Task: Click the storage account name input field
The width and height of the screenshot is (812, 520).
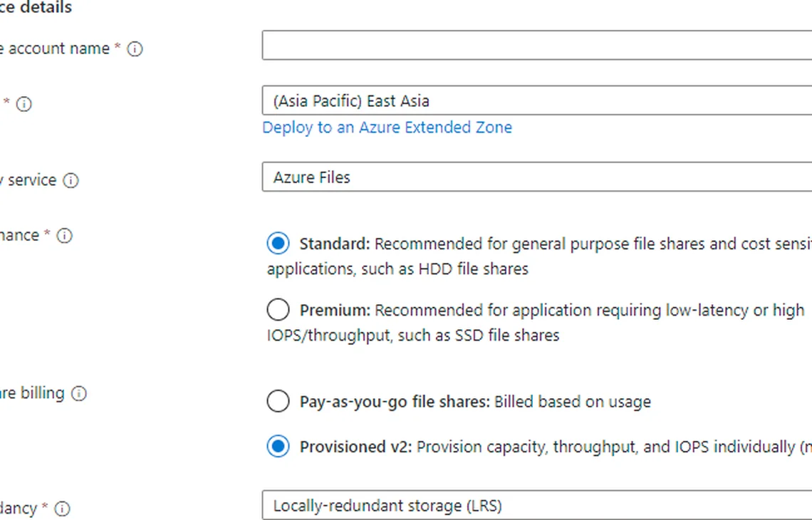Action: [x=537, y=45]
